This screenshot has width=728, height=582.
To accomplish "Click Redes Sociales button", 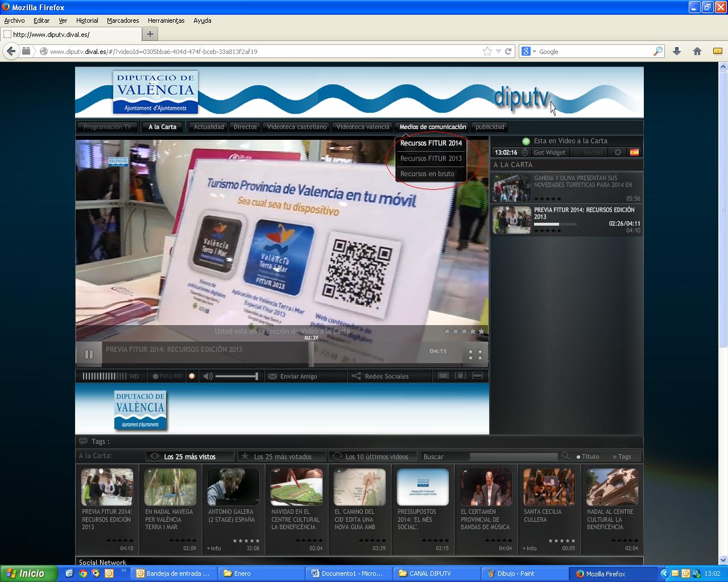I will (x=387, y=376).
